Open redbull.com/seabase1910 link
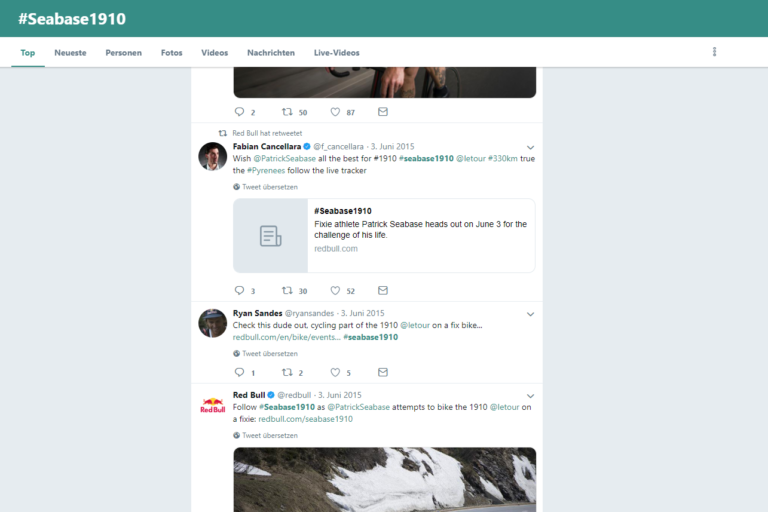 click(306, 419)
